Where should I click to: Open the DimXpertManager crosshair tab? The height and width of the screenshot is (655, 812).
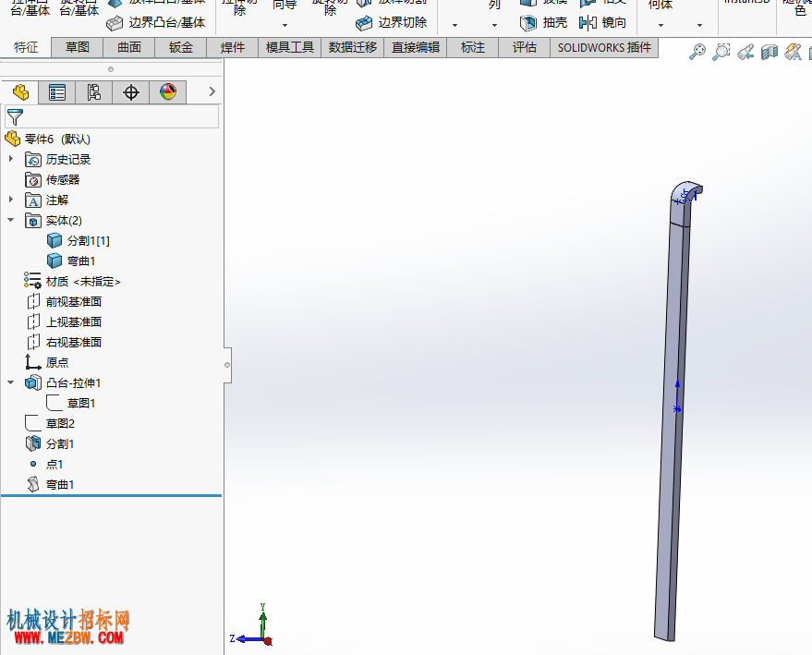[x=131, y=92]
